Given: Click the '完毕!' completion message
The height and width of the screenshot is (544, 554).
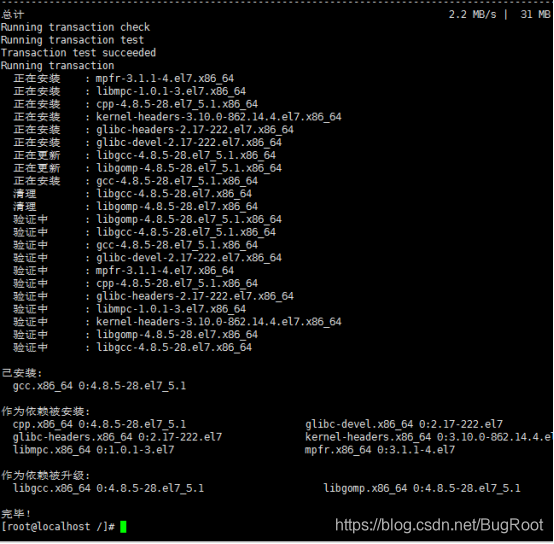Looking at the screenshot, I should click(x=16, y=514).
